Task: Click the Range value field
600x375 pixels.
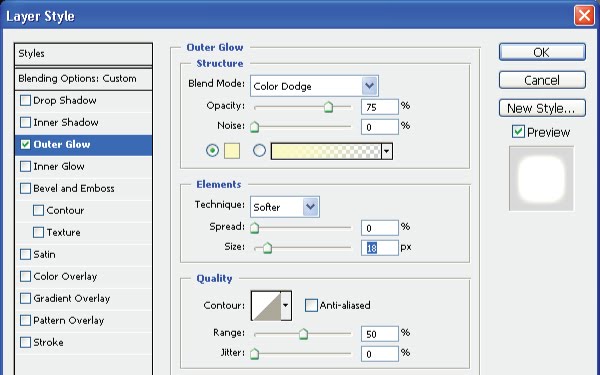Action: tap(380, 334)
